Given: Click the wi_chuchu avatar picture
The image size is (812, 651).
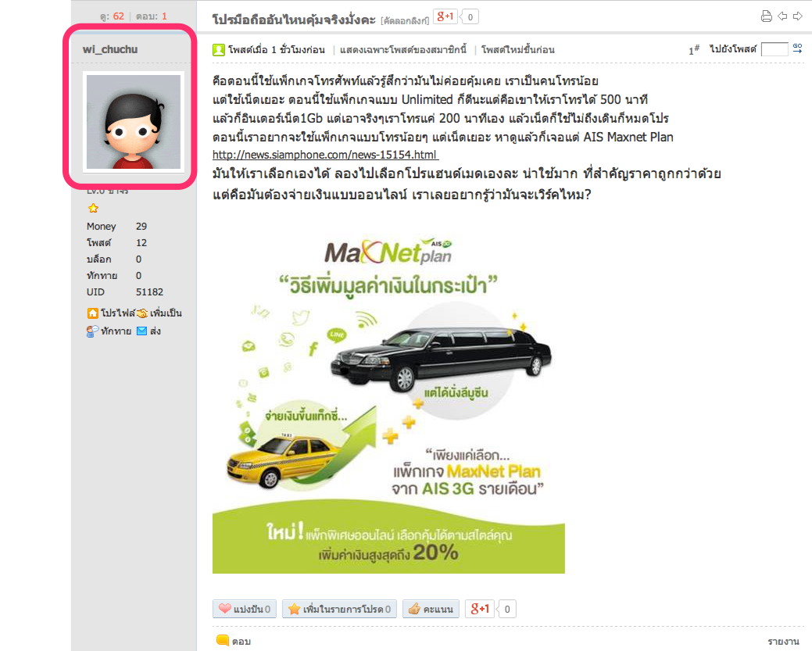Looking at the screenshot, I should click(x=134, y=122).
